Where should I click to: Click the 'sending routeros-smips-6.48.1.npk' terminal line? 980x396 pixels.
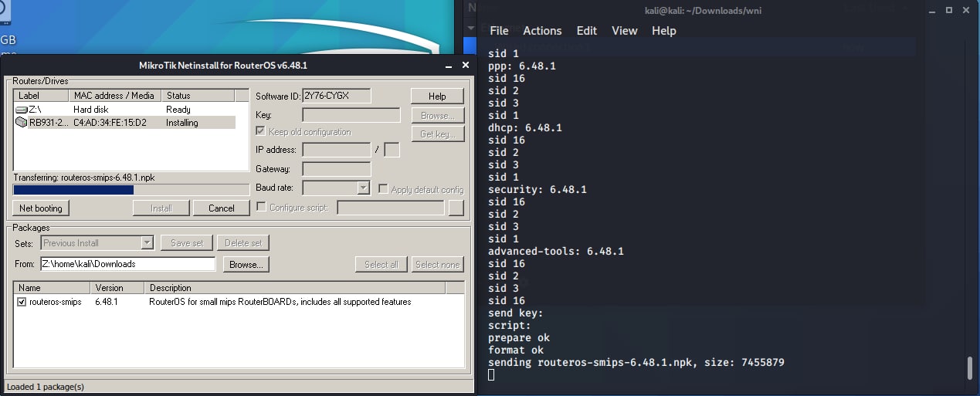coord(636,362)
